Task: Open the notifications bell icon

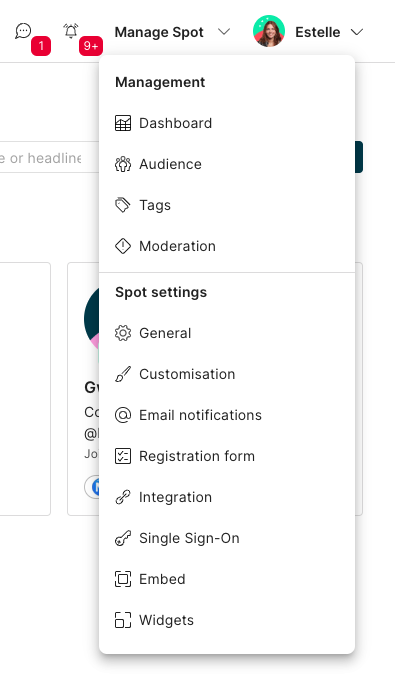Action: [71, 31]
